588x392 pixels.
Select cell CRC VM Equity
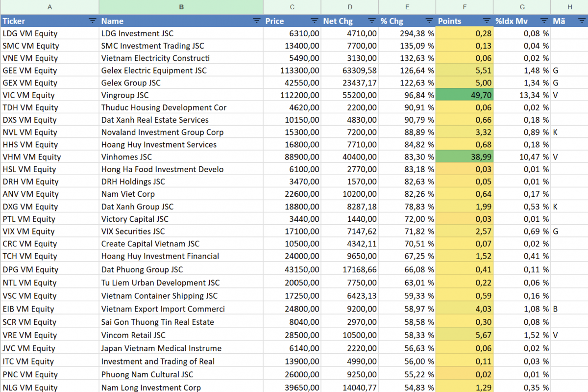tap(49, 244)
